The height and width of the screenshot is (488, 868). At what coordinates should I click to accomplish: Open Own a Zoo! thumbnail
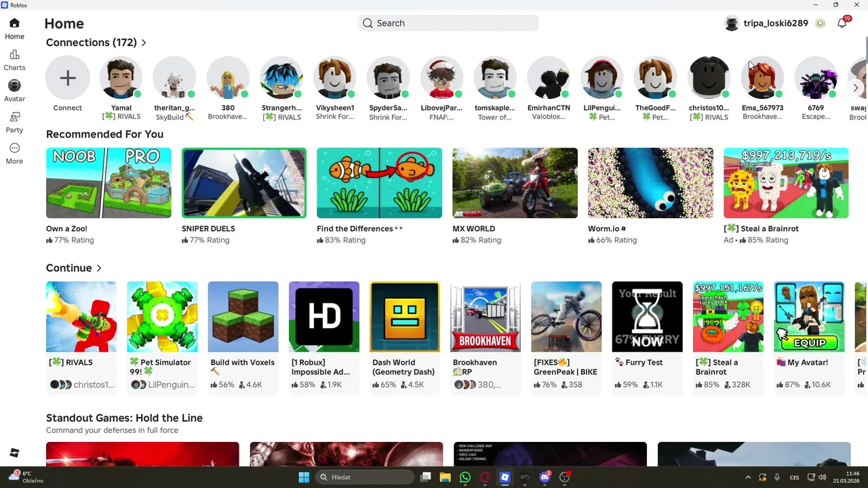pyautogui.click(x=108, y=183)
